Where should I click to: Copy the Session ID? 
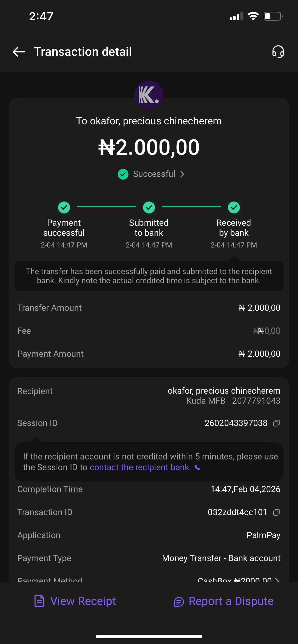pos(276,423)
